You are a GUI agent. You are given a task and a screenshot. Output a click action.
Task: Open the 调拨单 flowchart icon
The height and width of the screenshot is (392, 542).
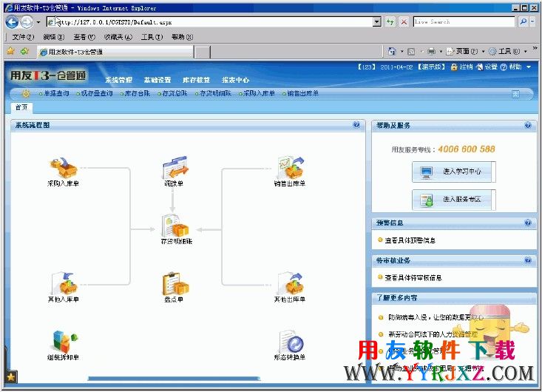pyautogui.click(x=175, y=167)
